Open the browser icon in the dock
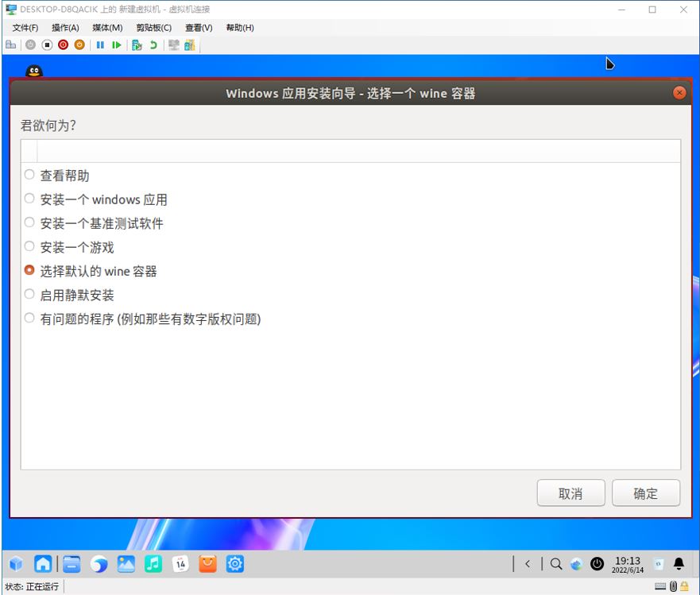 pos(99,563)
